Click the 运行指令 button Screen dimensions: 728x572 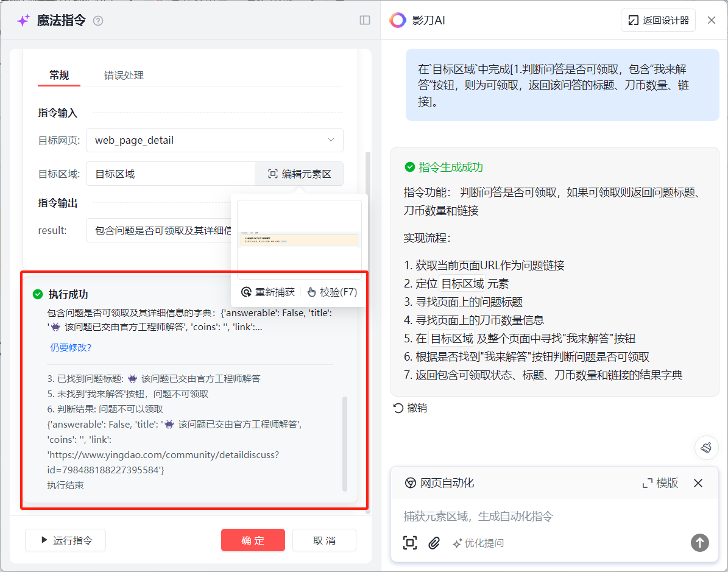click(66, 540)
